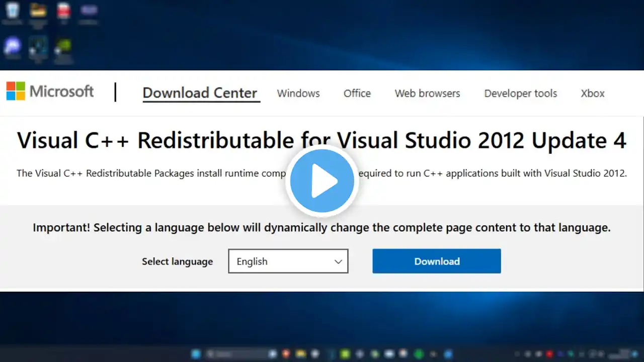Click the chevron arrow in language box

pos(338,261)
